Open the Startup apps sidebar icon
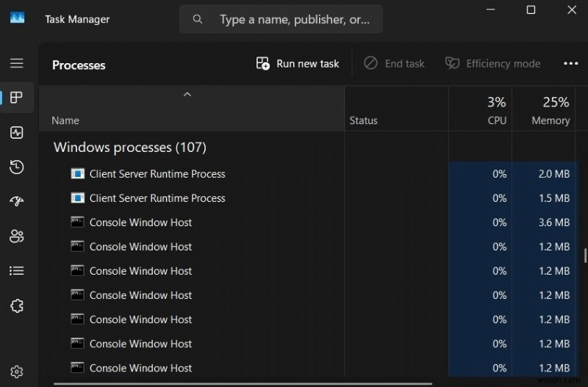 point(16,201)
